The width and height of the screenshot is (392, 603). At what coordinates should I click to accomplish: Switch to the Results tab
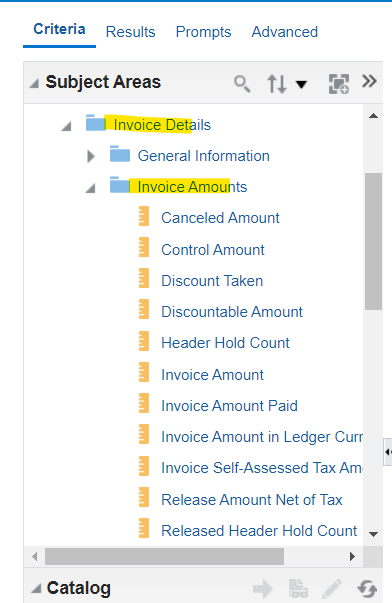pos(130,32)
